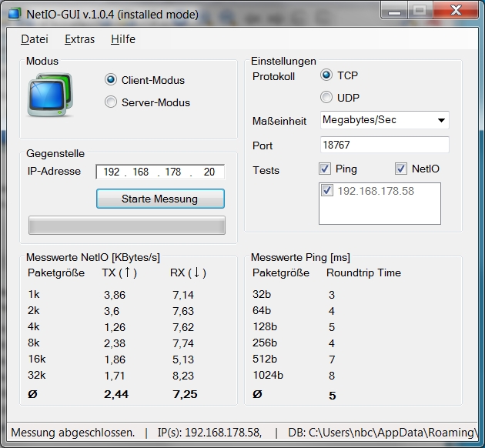Choose TCP protocol radio button

326,75
